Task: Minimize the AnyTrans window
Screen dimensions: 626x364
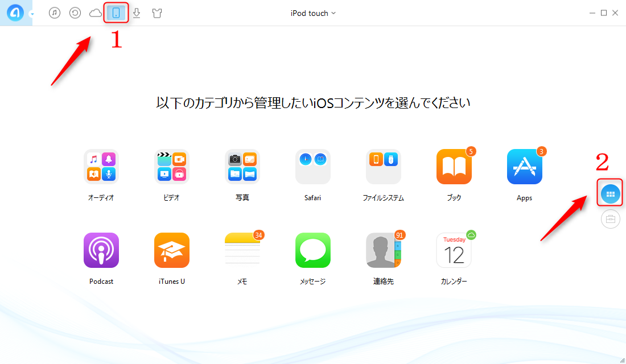Action: coord(592,13)
